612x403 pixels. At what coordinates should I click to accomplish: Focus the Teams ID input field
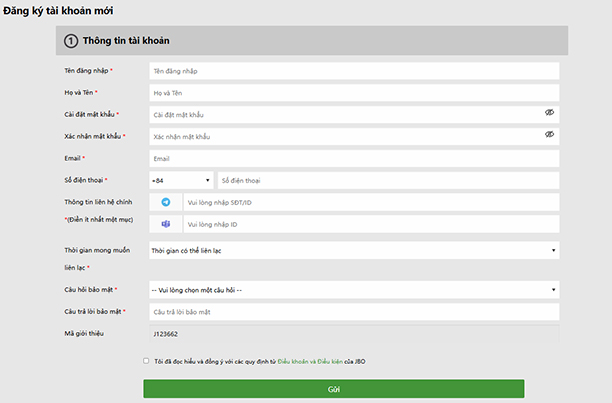point(370,224)
